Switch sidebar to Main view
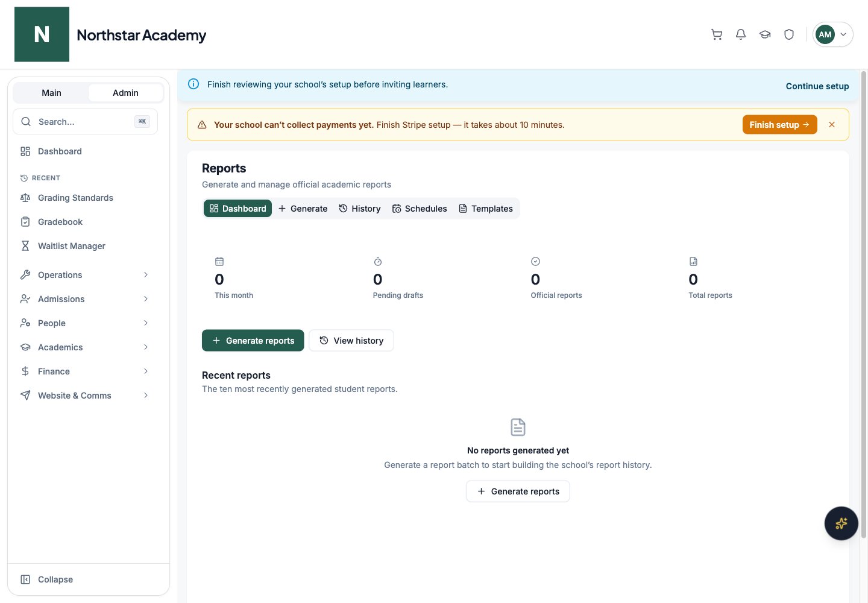This screenshot has height=603, width=868. pyautogui.click(x=51, y=93)
